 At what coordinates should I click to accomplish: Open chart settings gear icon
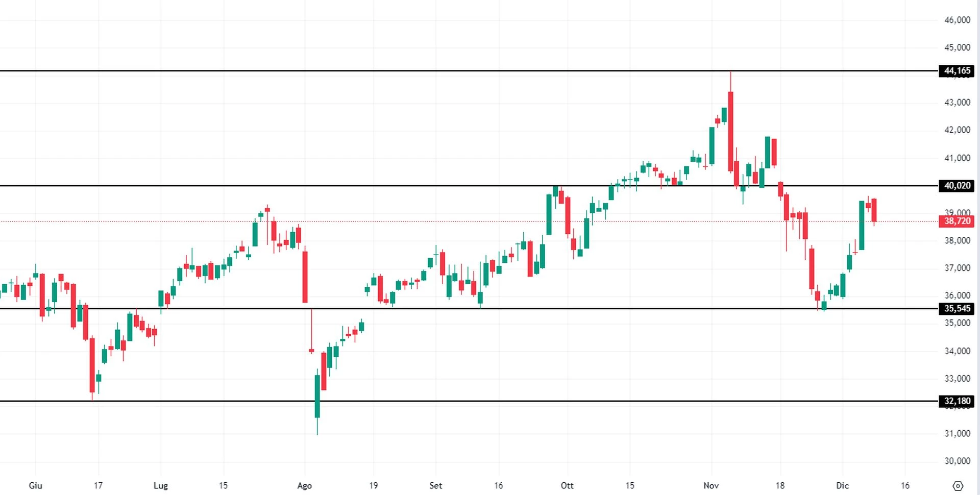click(958, 485)
